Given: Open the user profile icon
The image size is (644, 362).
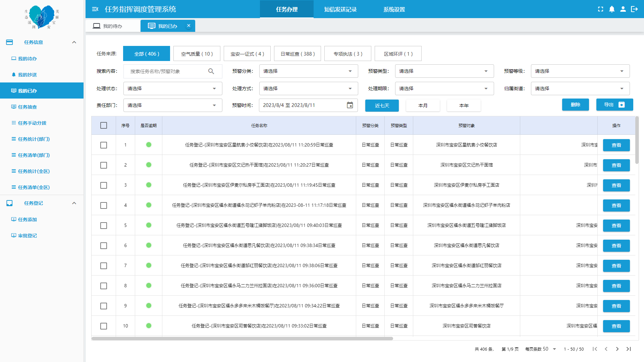Looking at the screenshot, I should [x=623, y=9].
